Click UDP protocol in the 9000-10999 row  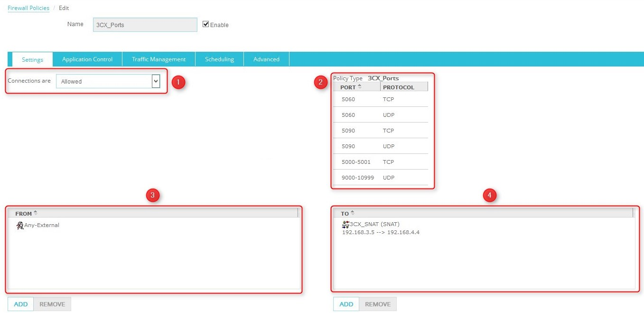point(389,178)
